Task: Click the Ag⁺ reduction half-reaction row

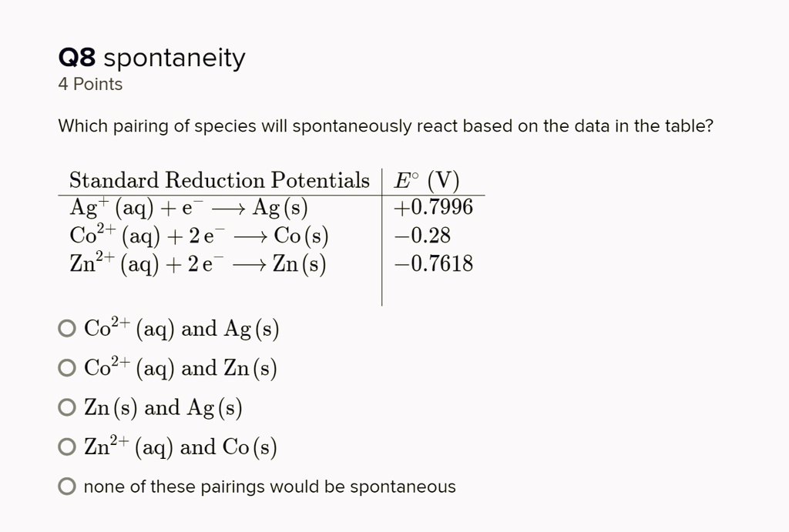Action: pyautogui.click(x=189, y=206)
